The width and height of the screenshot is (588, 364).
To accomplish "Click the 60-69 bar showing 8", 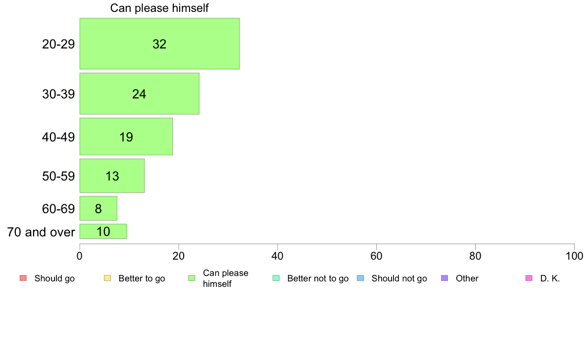I will [x=98, y=208].
